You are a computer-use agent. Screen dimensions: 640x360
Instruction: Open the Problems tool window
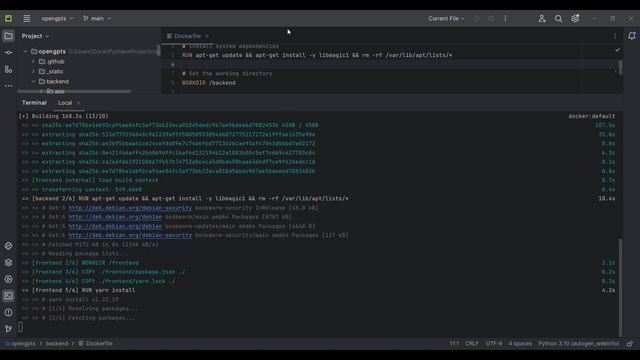click(8, 313)
